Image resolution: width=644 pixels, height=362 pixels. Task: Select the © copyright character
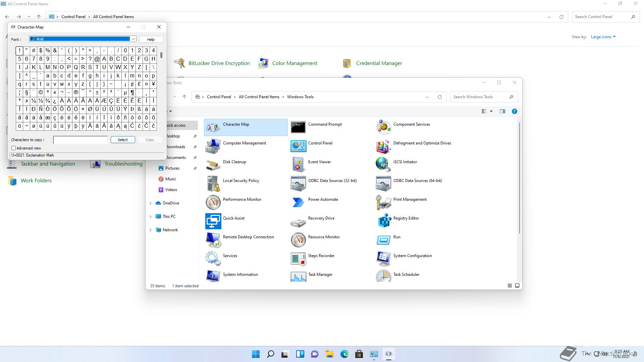pos(41,92)
